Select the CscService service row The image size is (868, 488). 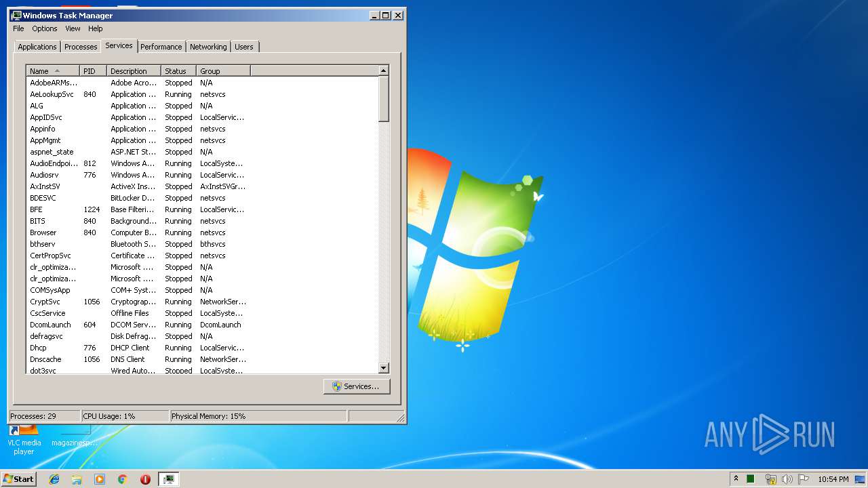pyautogui.click(x=203, y=313)
